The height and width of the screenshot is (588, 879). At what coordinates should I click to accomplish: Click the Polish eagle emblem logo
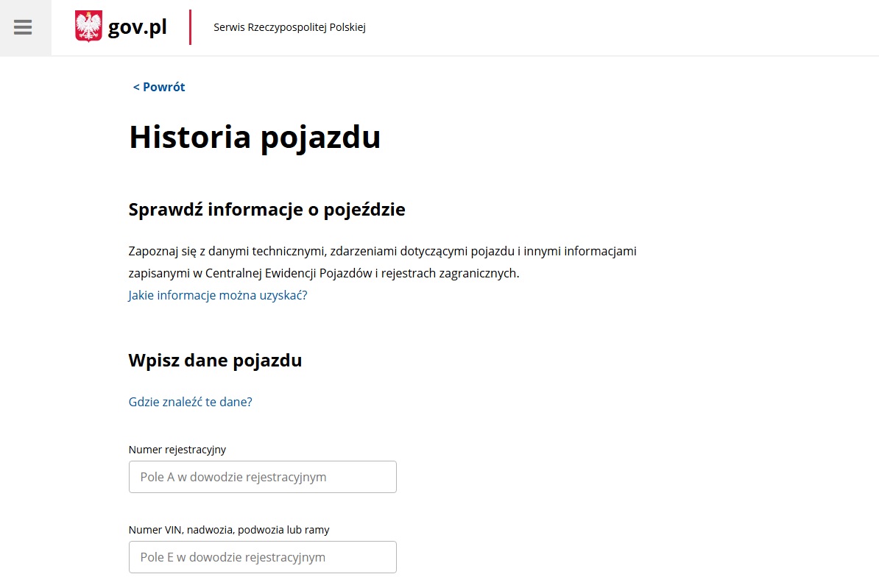(x=88, y=27)
